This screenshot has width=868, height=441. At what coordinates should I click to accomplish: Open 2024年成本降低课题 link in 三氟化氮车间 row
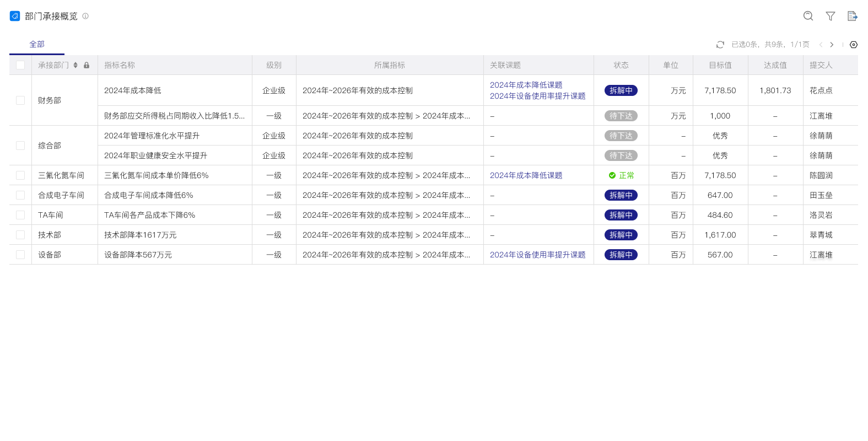tap(526, 175)
